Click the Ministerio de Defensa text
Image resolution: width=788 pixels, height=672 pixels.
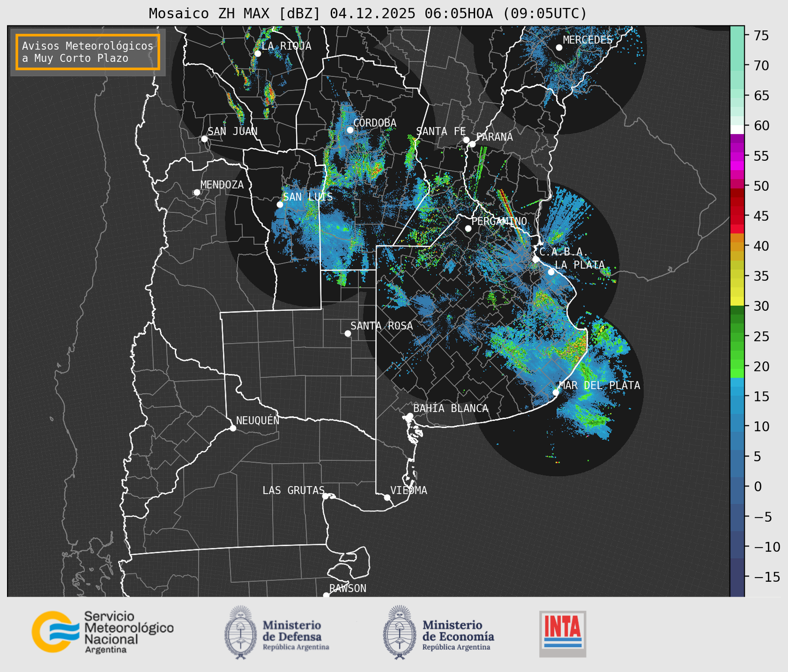click(x=296, y=636)
